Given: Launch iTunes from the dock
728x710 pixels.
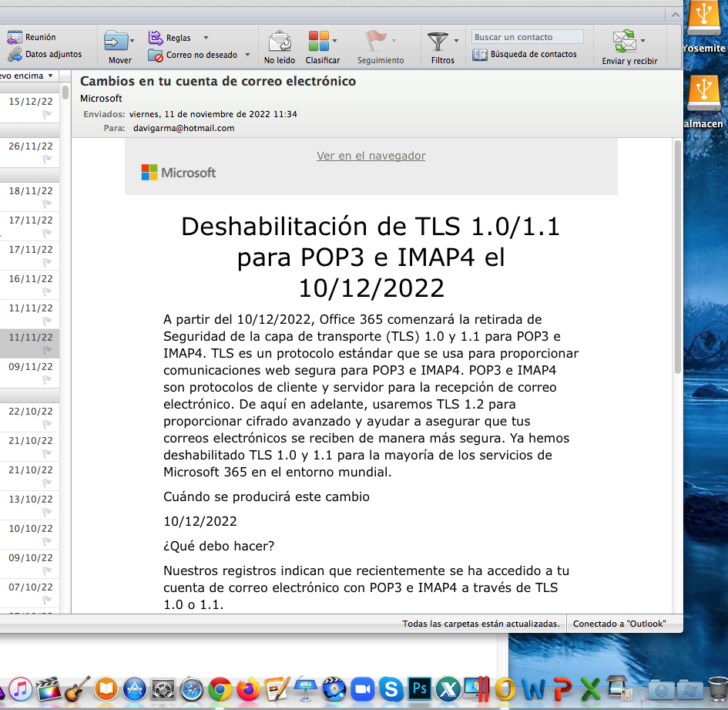Looking at the screenshot, I should click(x=21, y=689).
